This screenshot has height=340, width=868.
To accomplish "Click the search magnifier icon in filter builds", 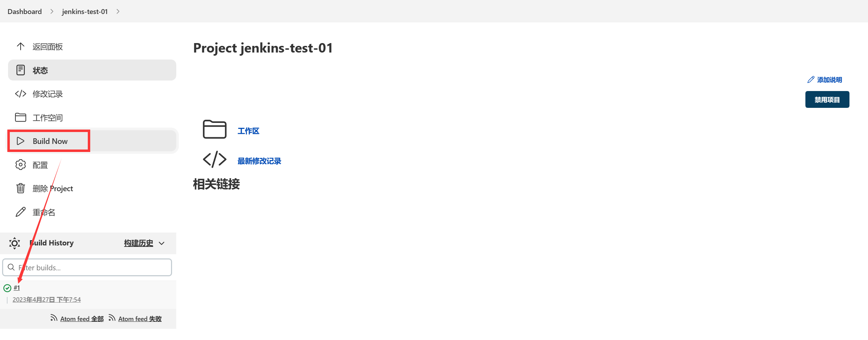I will 11,268.
